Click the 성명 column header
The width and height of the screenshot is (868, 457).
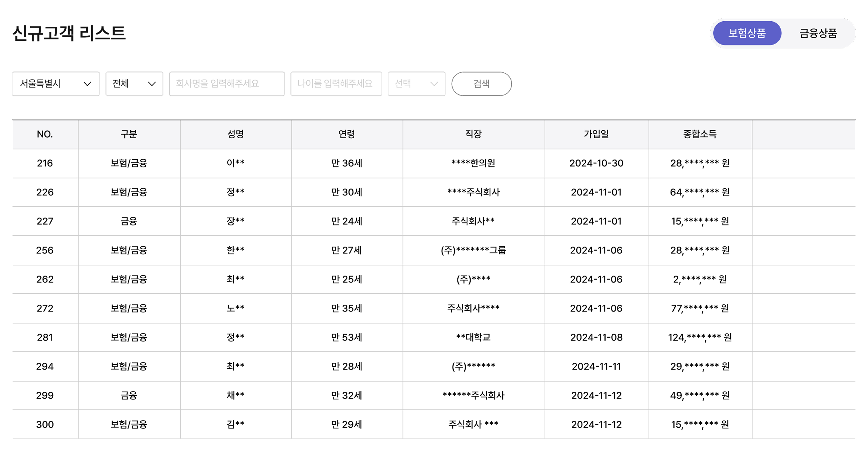pos(236,134)
